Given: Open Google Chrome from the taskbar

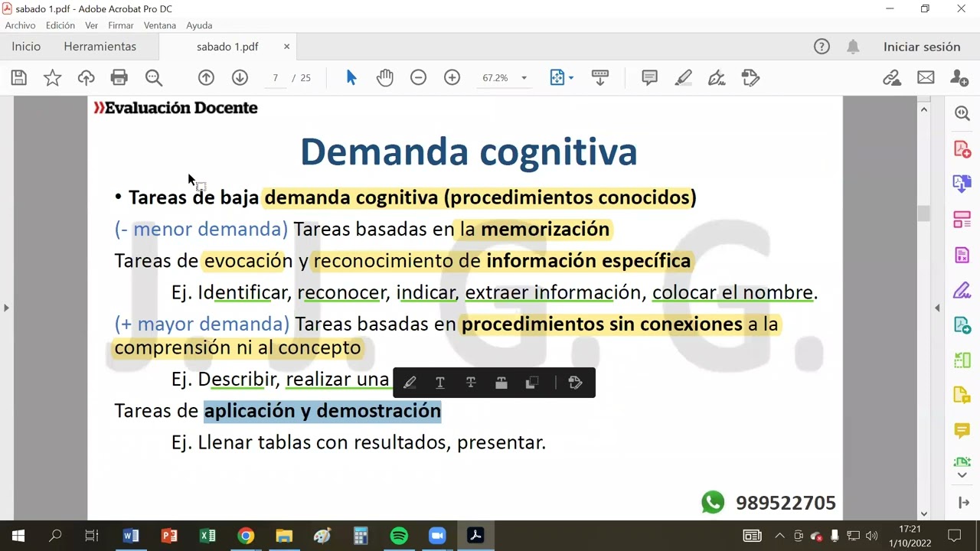Looking at the screenshot, I should point(246,536).
